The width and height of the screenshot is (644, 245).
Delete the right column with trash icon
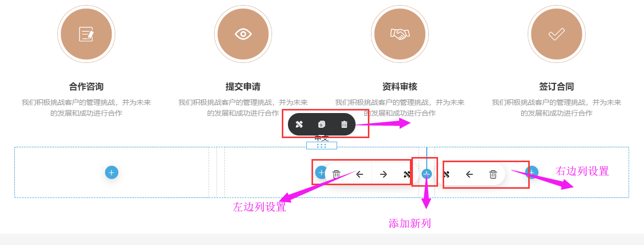[493, 174]
